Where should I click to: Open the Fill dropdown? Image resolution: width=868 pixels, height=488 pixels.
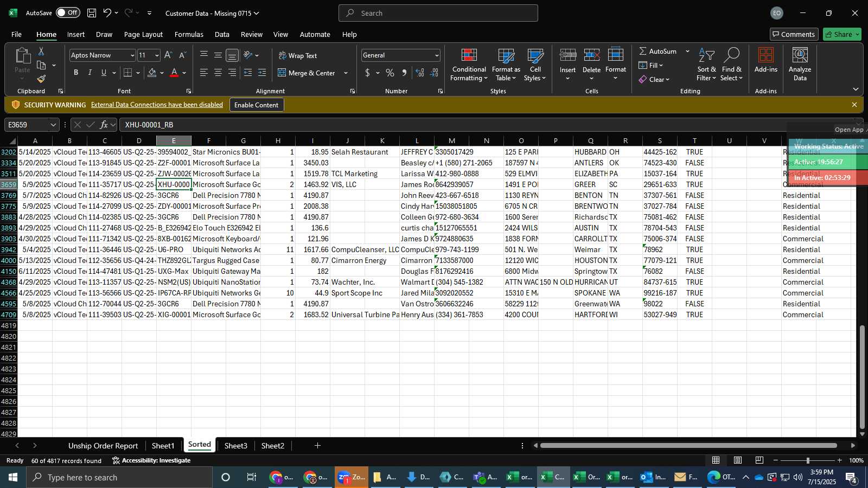point(651,65)
